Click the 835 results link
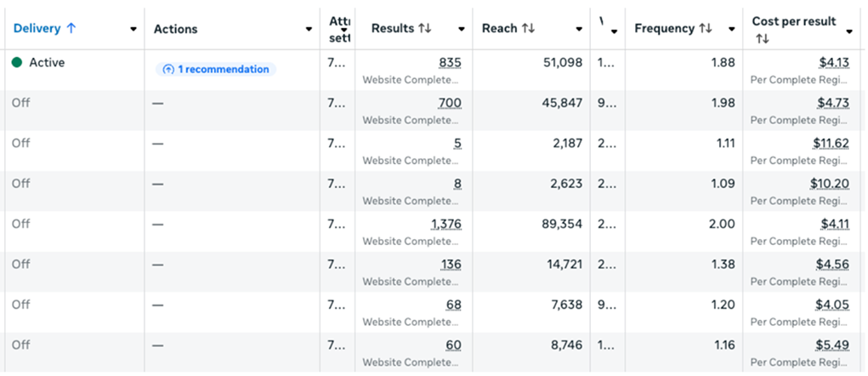 coord(450,63)
